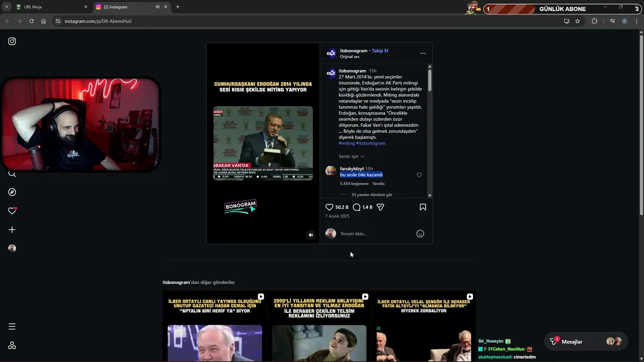Open comments with the speech bubble icon
The height and width of the screenshot is (362, 644).
click(x=356, y=207)
